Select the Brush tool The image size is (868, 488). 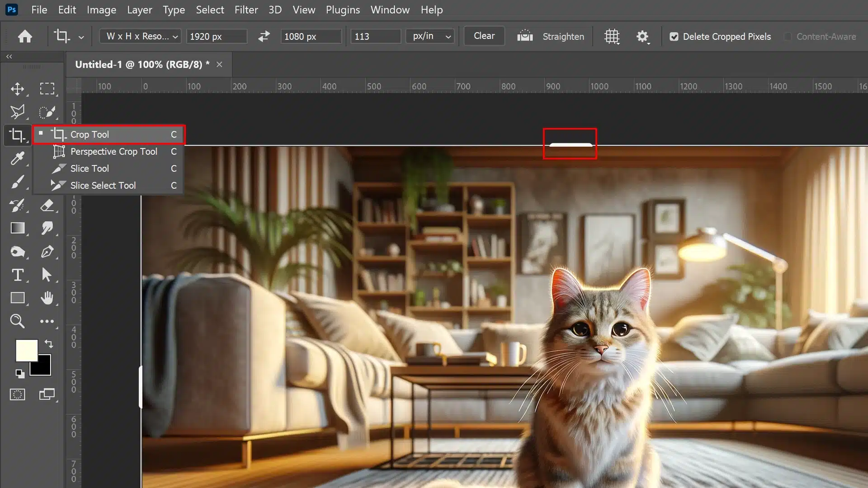(18, 182)
